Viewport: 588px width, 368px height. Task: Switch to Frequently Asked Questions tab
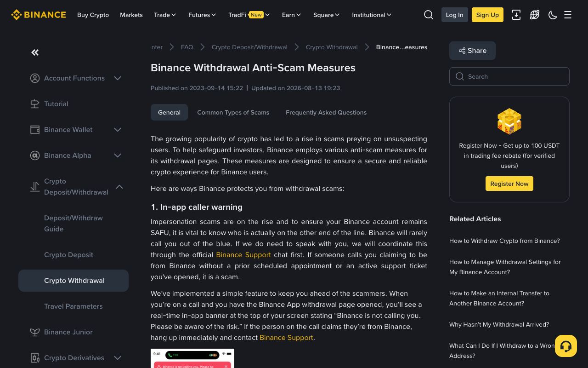click(x=326, y=112)
